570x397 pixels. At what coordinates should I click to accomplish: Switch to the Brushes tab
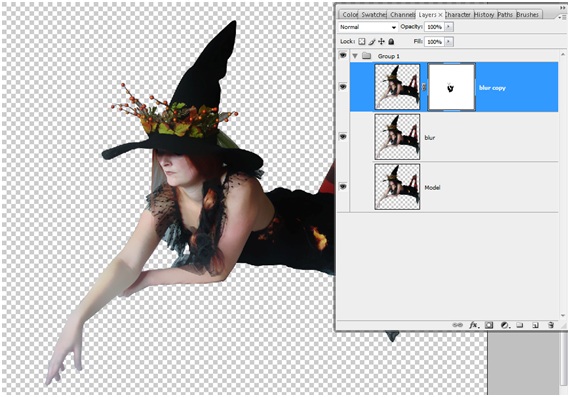pos(528,15)
